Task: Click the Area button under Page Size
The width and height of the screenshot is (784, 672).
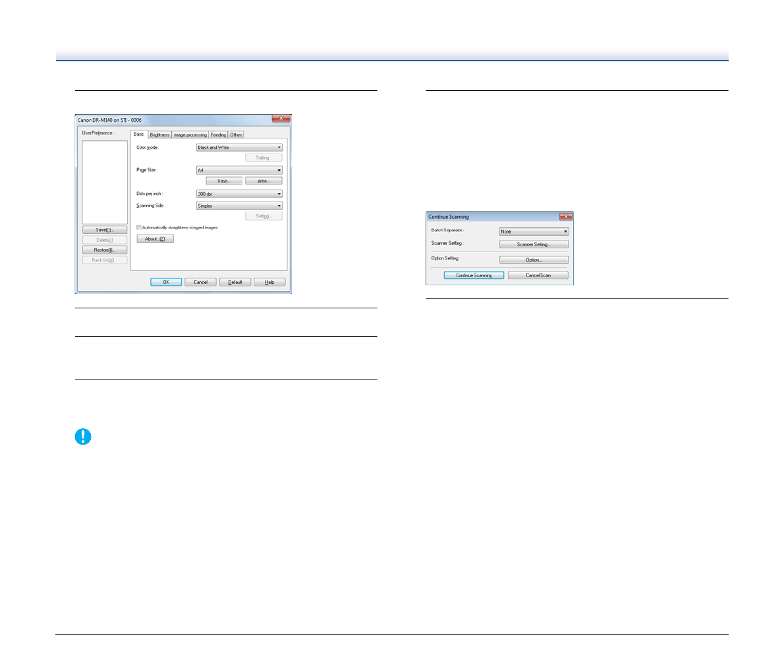Action: (264, 181)
